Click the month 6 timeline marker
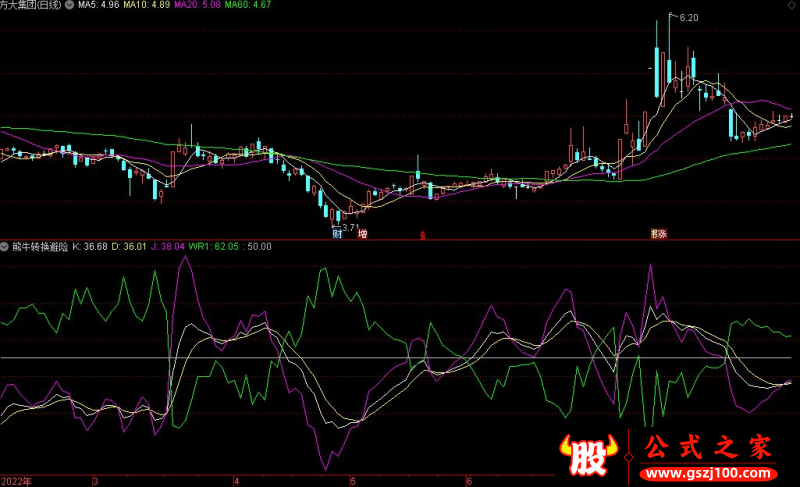The image size is (800, 487). (469, 481)
